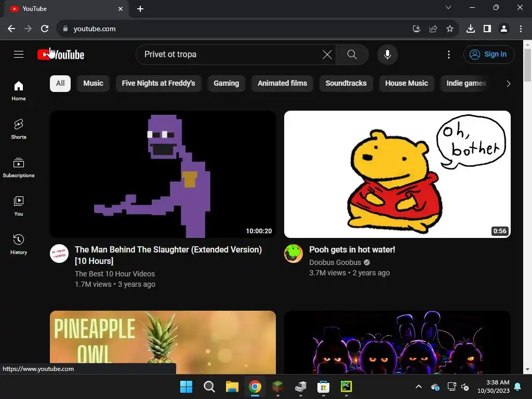Select Five Nights at Freddy's chip

pos(158,84)
